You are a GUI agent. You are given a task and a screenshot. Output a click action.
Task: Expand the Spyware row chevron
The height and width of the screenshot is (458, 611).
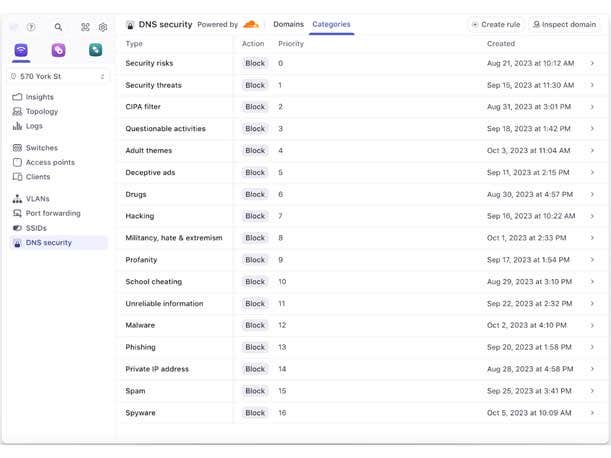click(592, 413)
